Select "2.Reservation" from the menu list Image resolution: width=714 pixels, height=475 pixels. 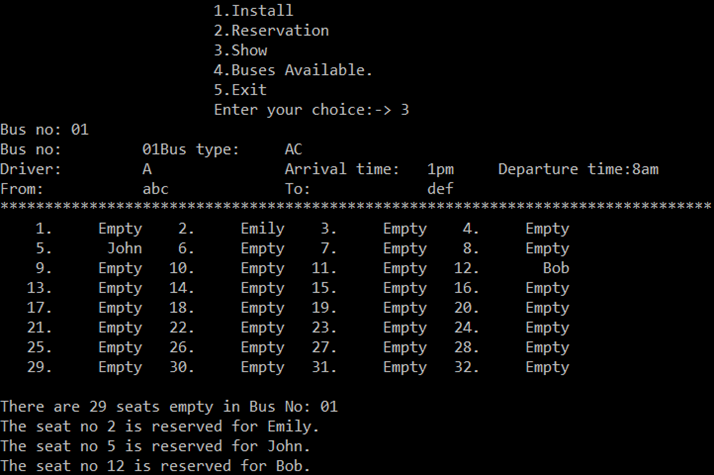coord(271,30)
